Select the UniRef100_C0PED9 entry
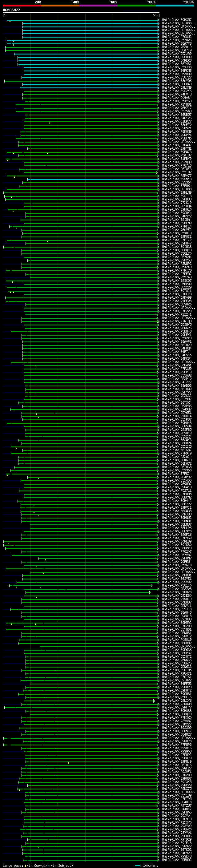Screen dimensions: 197x868 click(x=177, y=541)
